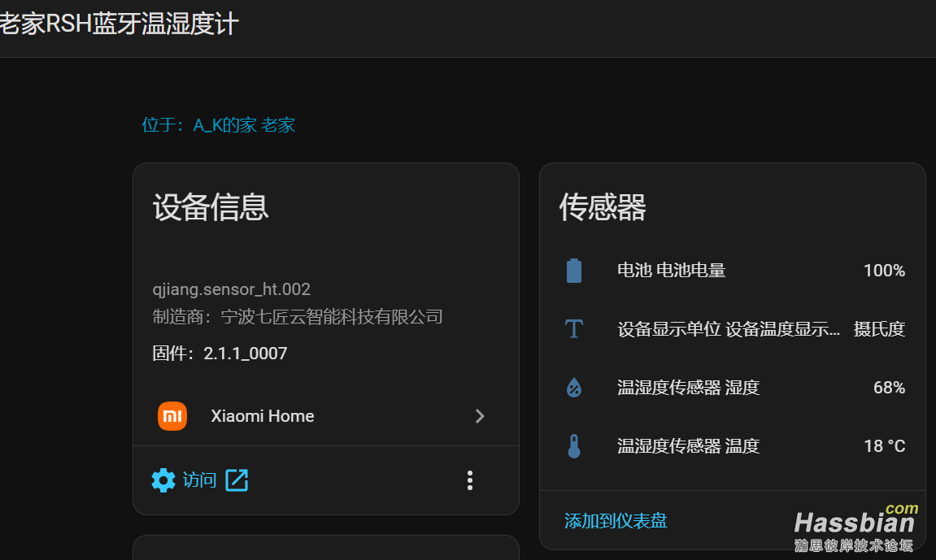Open the Xiaomi Home integration icon
The image size is (936, 560).
(x=172, y=415)
